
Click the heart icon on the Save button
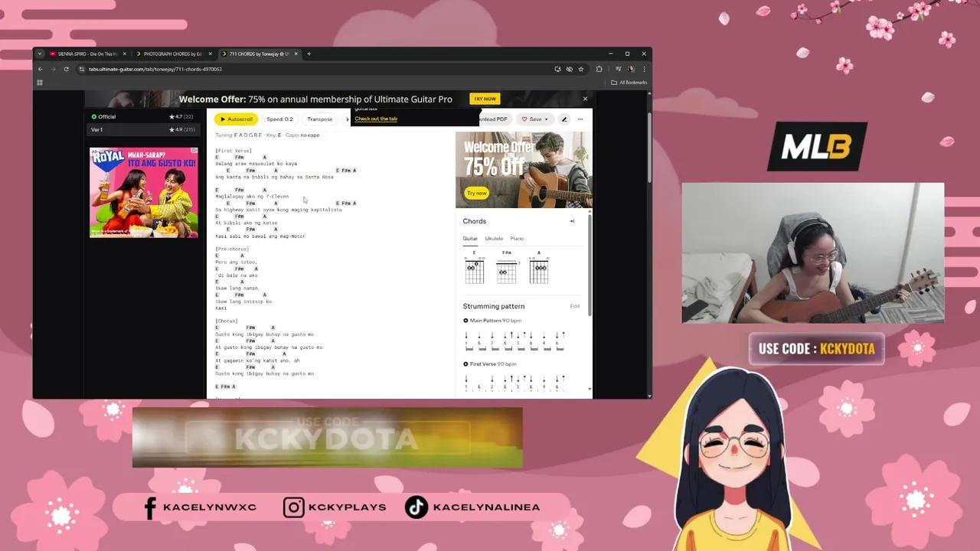(524, 119)
